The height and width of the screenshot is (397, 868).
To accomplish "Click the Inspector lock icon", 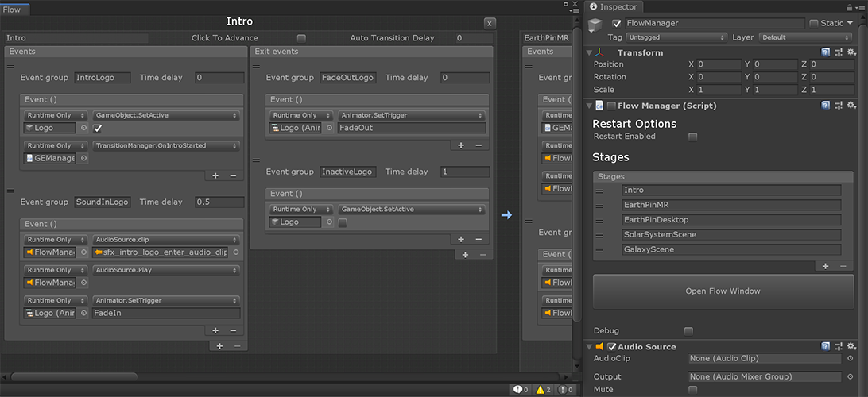I will click(850, 6).
